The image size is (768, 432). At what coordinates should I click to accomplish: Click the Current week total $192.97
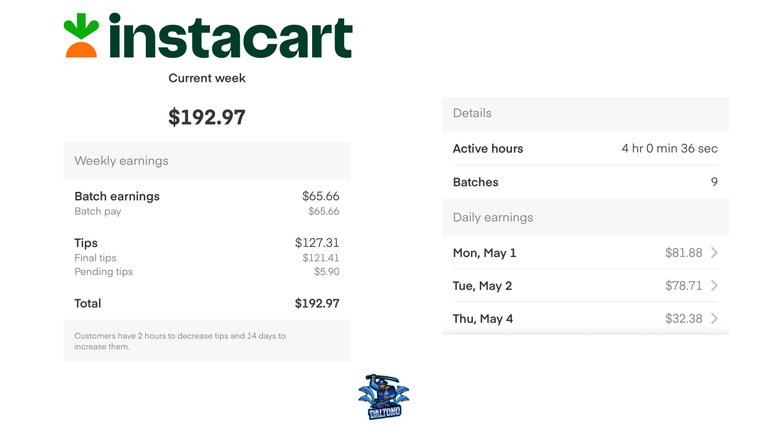(x=207, y=117)
